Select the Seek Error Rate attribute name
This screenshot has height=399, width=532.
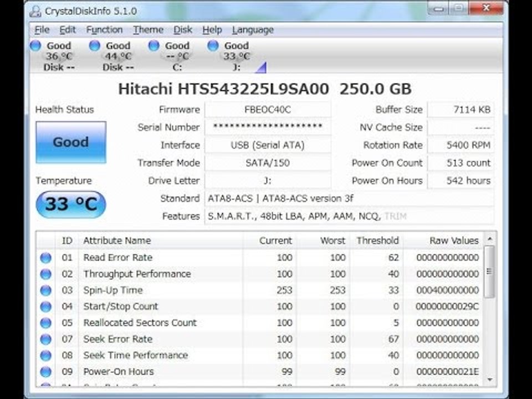117,339
